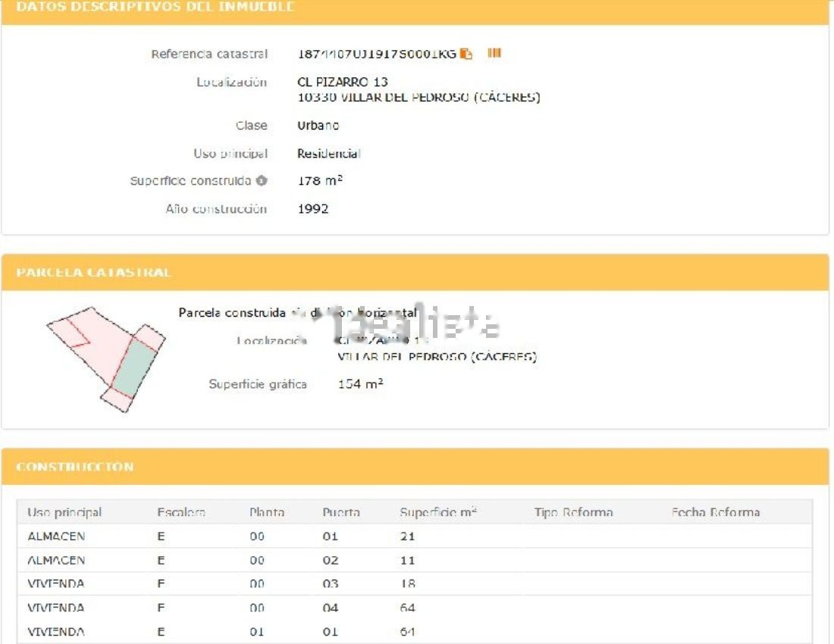Collapse the Construcción section header

tap(75, 467)
